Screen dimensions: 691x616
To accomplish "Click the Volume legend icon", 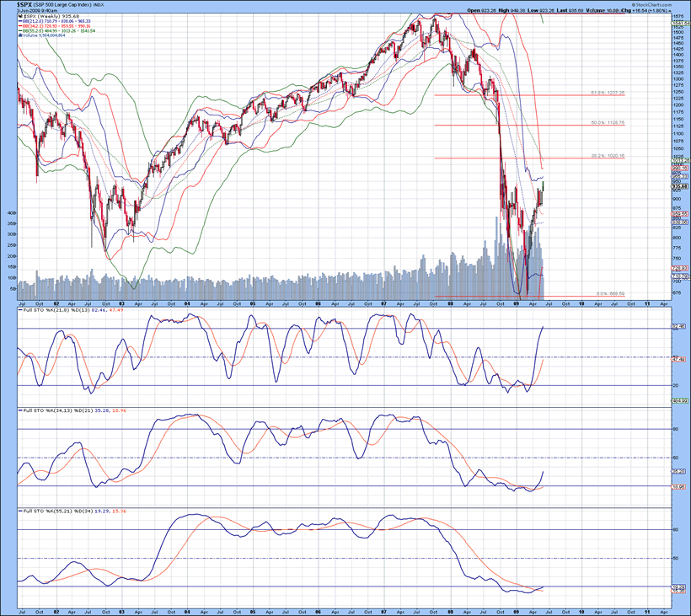I will (20, 36).
